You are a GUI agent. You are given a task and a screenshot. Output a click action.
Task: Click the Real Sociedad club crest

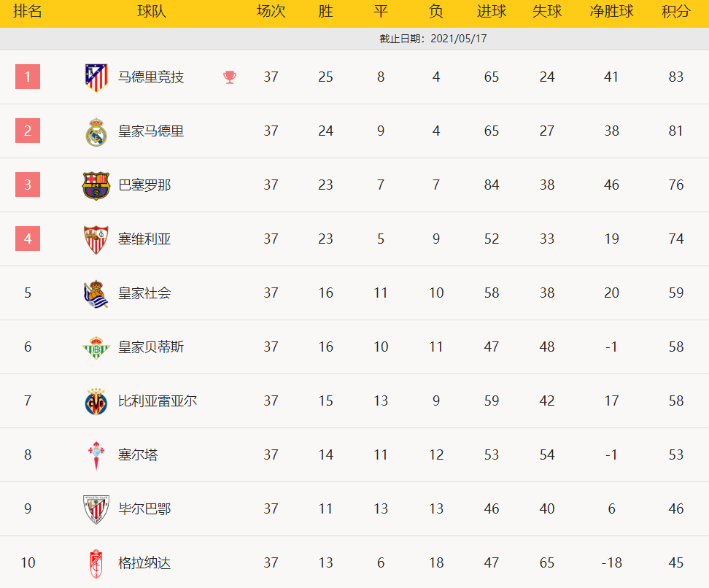[x=96, y=293]
